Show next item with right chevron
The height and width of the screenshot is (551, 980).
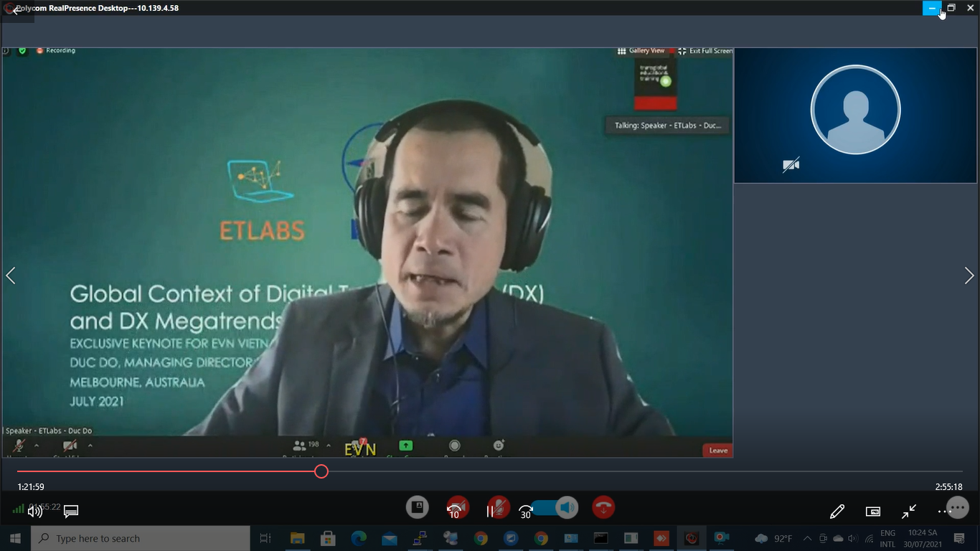969,275
